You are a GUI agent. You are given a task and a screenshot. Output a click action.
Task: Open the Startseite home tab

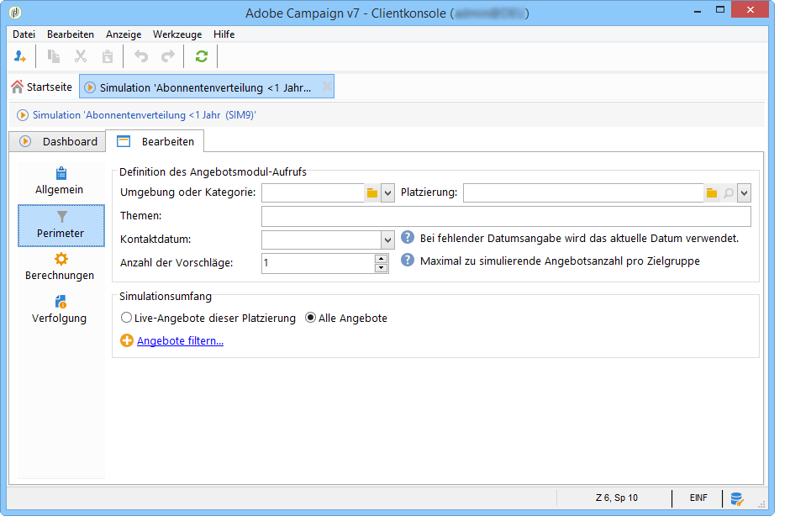[x=42, y=87]
